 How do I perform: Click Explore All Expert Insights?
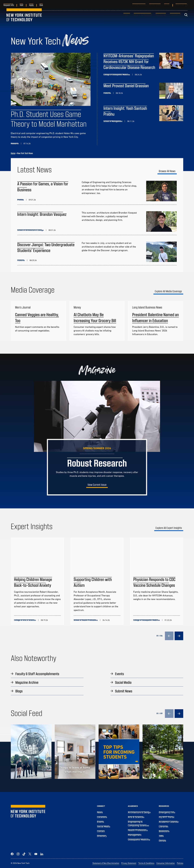168,528
